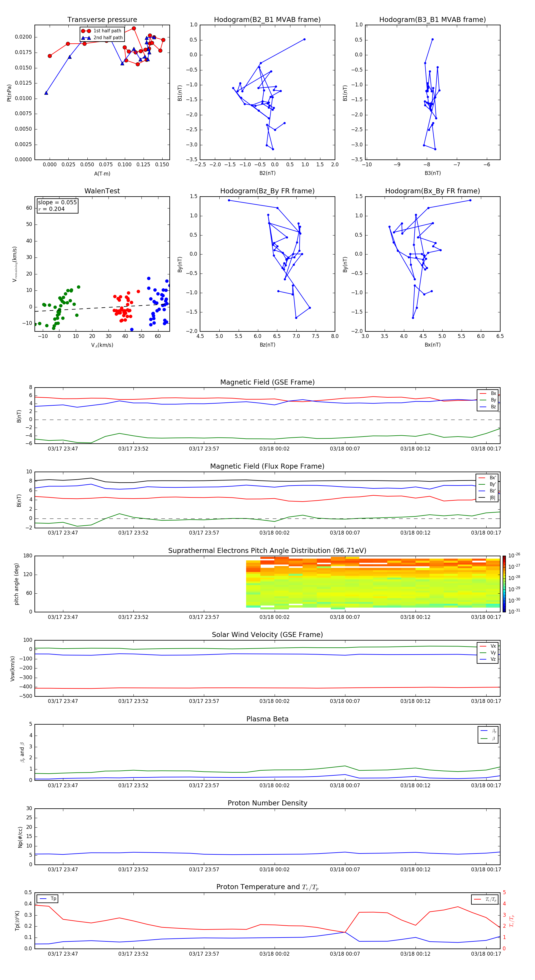Click the "By" entry in GSE legend
The image size is (535, 980).
pyautogui.click(x=488, y=400)
